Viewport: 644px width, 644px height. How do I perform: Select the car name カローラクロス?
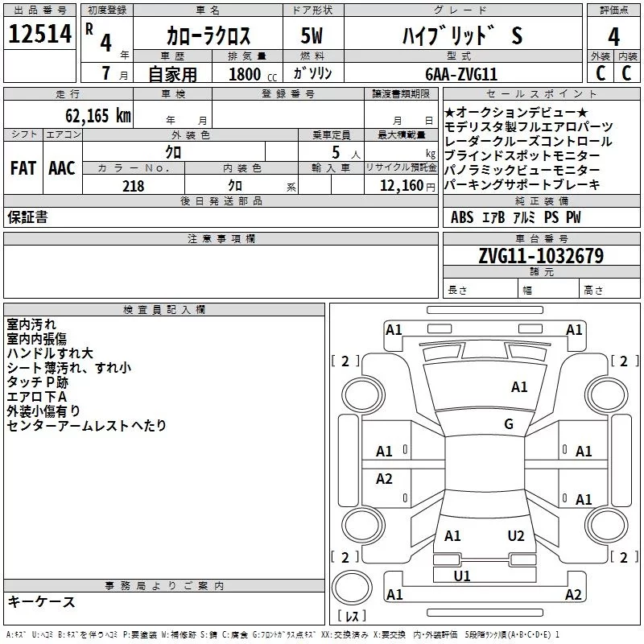point(208,35)
